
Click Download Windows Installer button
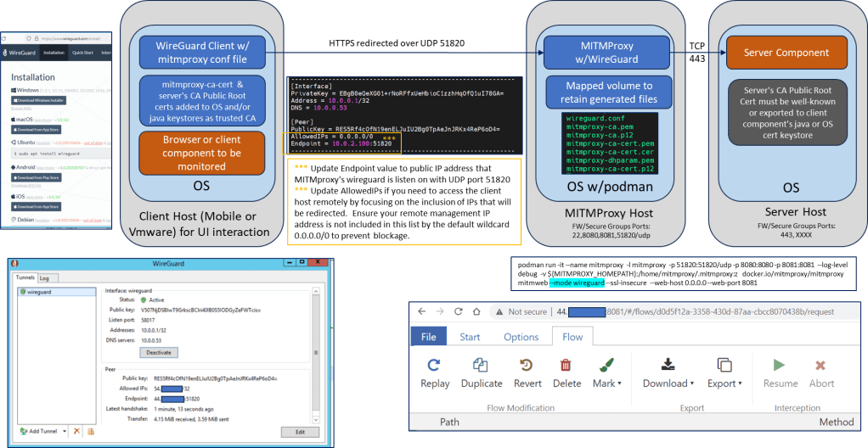point(37,99)
